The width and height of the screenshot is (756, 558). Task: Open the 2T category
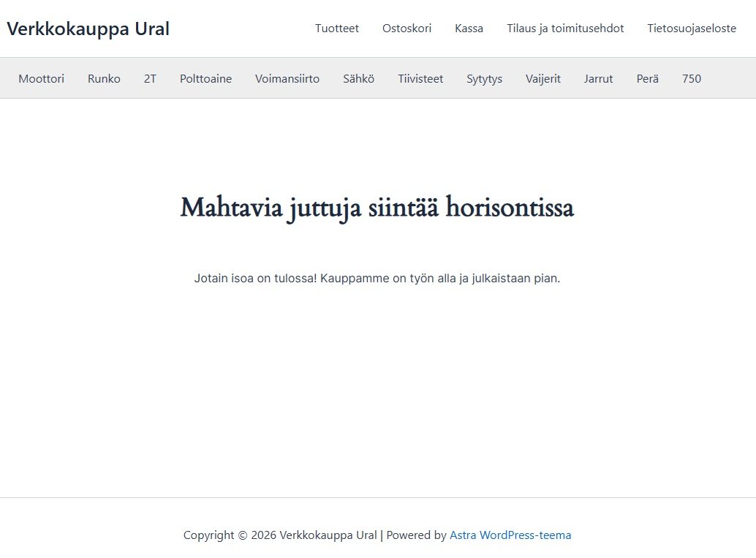150,78
